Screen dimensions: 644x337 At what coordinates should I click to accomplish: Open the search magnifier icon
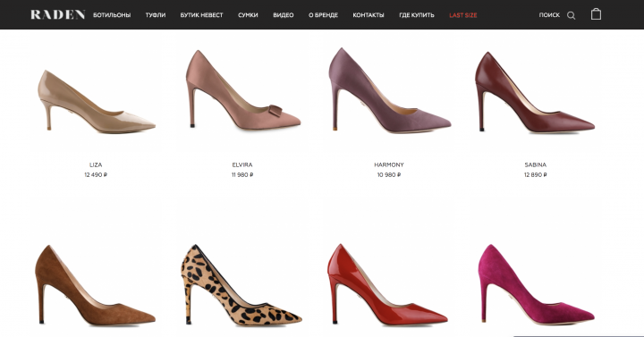pos(571,15)
